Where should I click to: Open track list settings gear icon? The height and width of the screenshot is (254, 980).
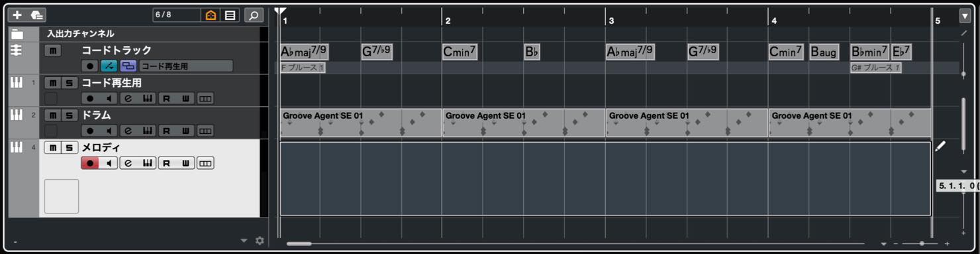(260, 241)
